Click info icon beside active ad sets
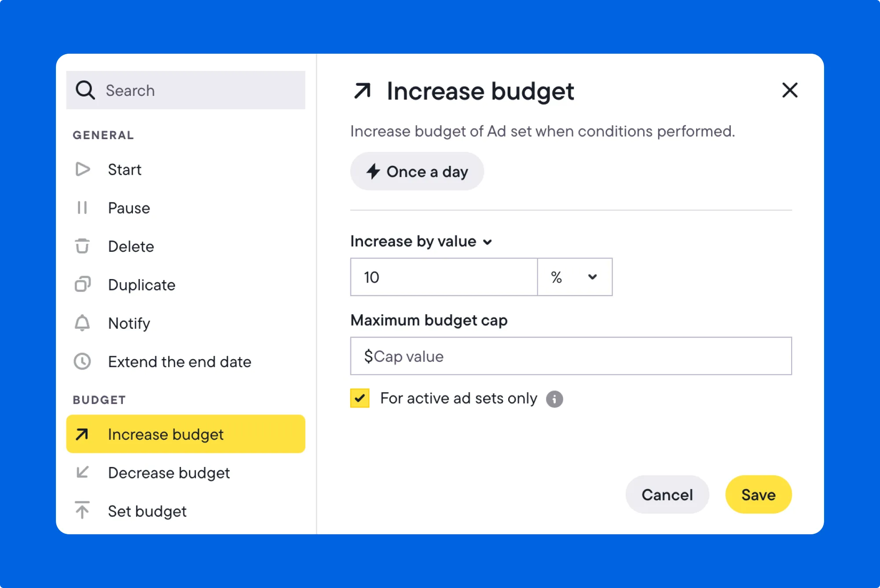 (554, 399)
